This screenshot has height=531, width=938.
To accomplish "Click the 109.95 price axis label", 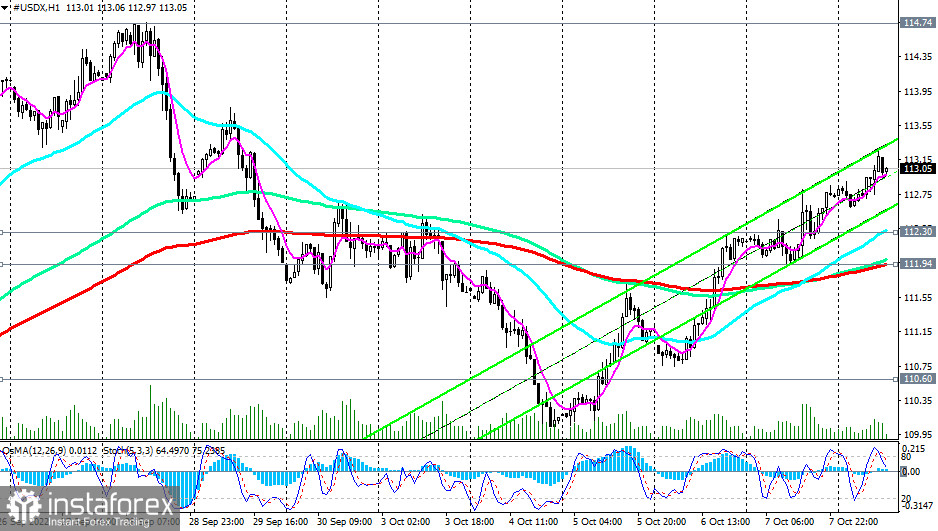I will 918,435.
